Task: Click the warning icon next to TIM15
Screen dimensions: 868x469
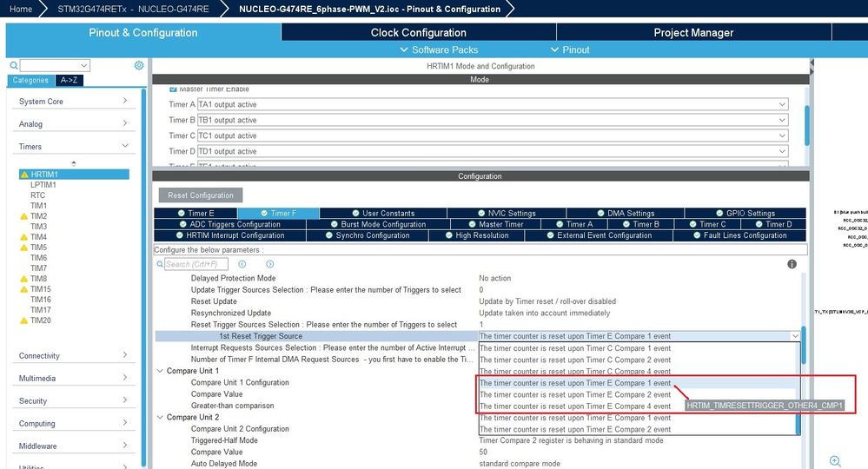Action: point(23,289)
